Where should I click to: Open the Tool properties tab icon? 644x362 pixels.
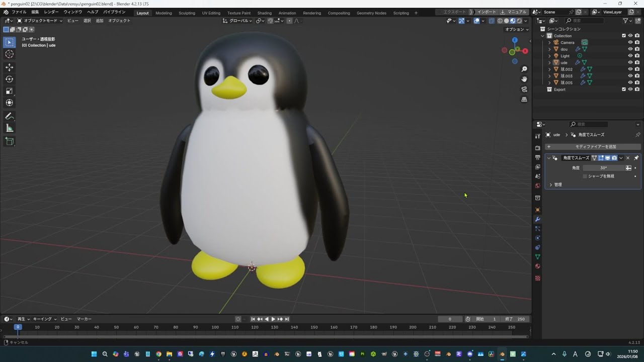click(538, 136)
